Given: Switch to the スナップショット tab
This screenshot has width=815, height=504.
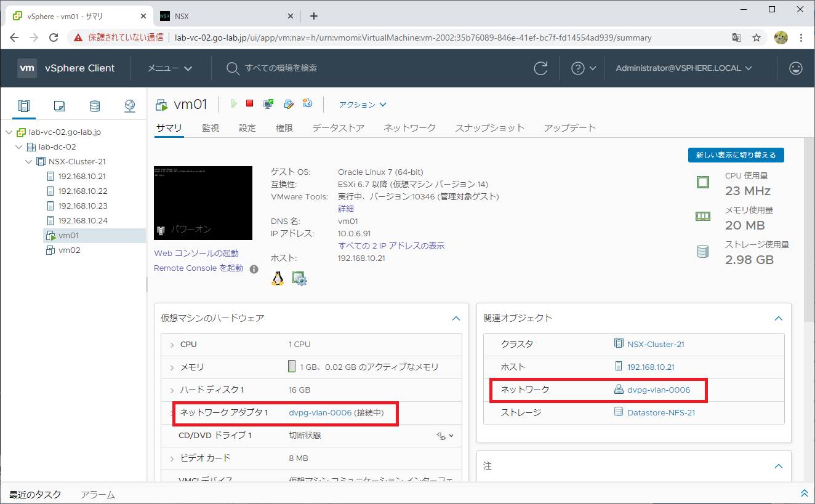Looking at the screenshot, I should (490, 128).
